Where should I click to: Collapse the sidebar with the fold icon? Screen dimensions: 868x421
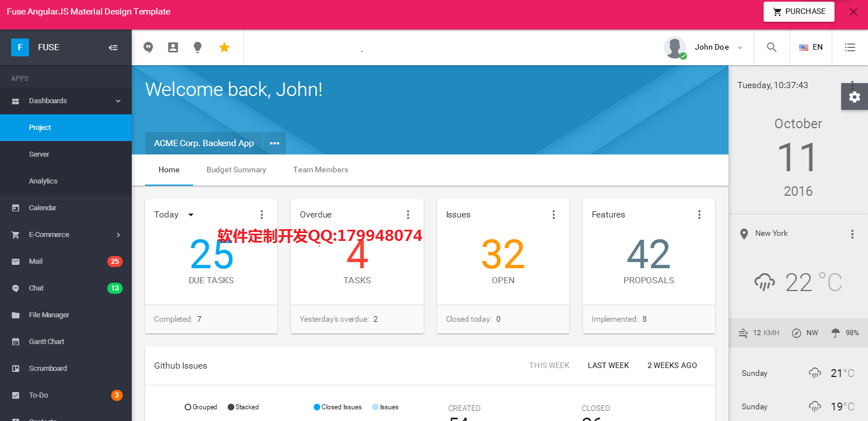click(113, 47)
